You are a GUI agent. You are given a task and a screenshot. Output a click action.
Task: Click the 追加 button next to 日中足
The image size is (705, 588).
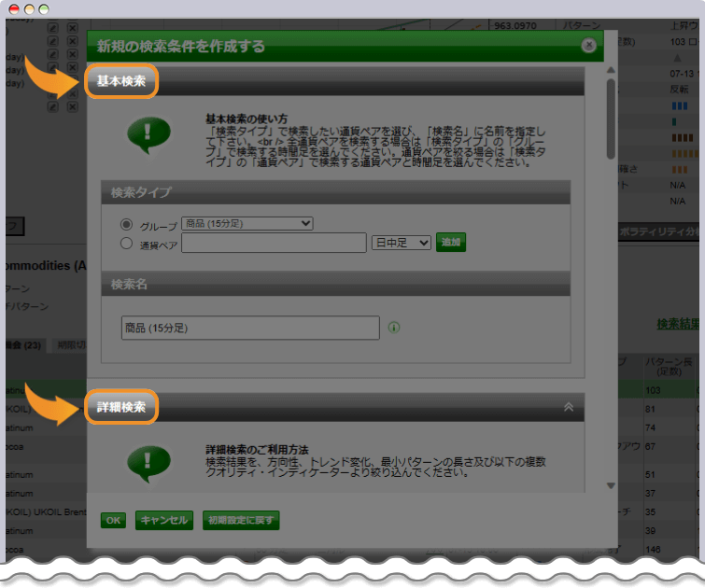[451, 243]
